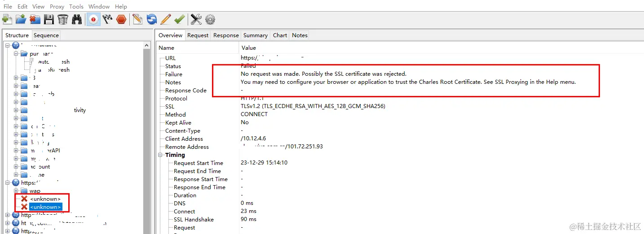Expand the folder ending in 'tivity'

[x=16, y=110]
